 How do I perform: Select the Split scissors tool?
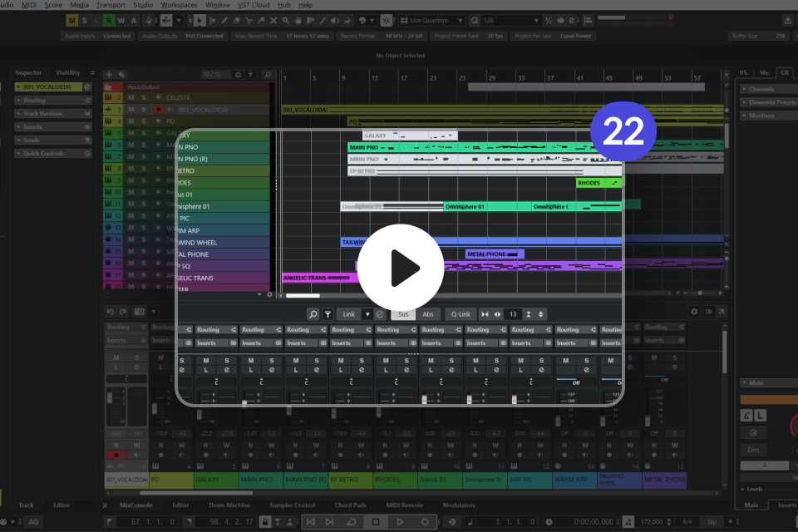click(249, 20)
